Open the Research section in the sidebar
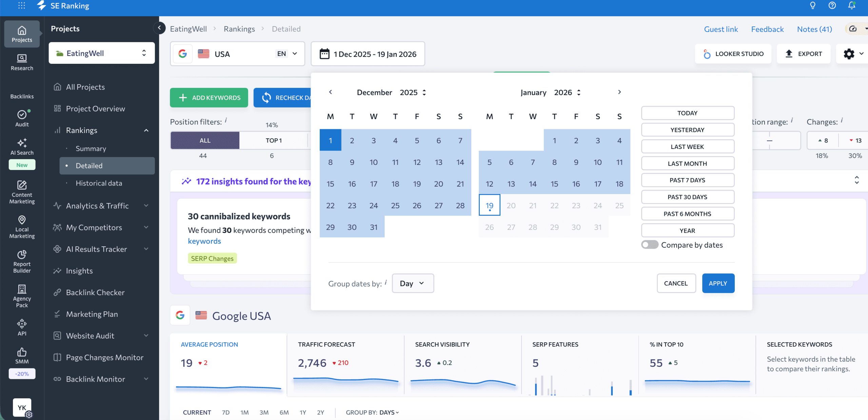 pos(21,62)
